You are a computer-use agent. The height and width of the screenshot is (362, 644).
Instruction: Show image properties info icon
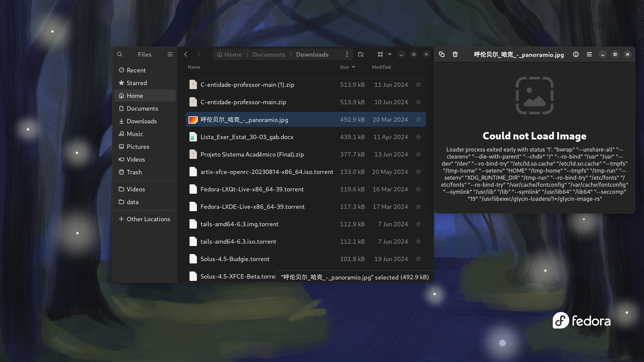[576, 54]
